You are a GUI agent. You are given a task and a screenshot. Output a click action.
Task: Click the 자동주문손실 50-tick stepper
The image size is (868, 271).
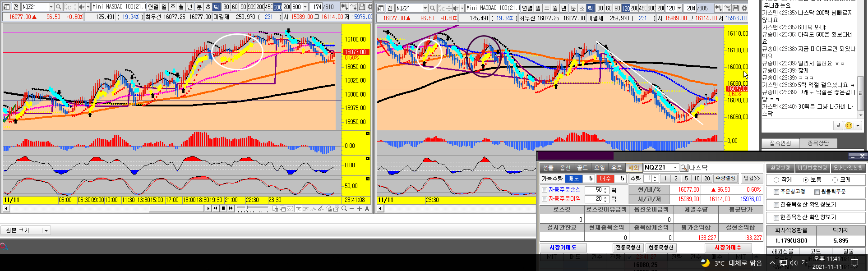605,190
